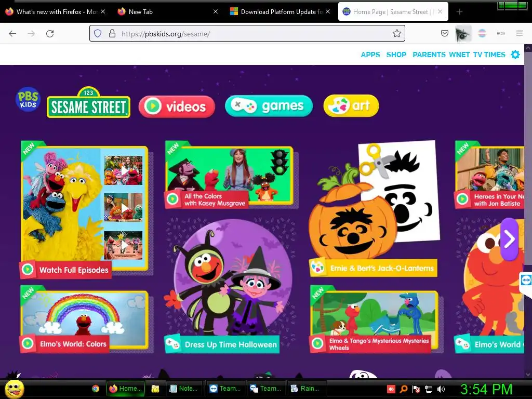The height and width of the screenshot is (399, 532).
Task: Click the yellow art button
Action: click(x=351, y=106)
